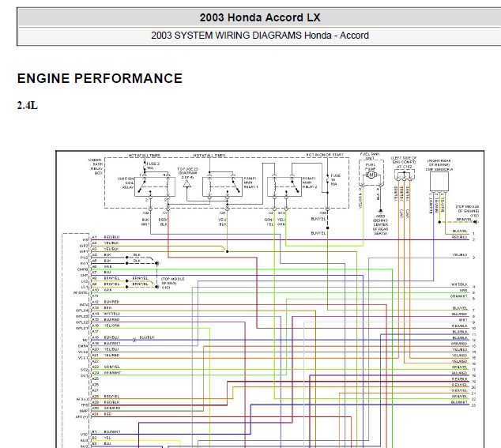Click the 'TPS' terminal name

[84, 405]
